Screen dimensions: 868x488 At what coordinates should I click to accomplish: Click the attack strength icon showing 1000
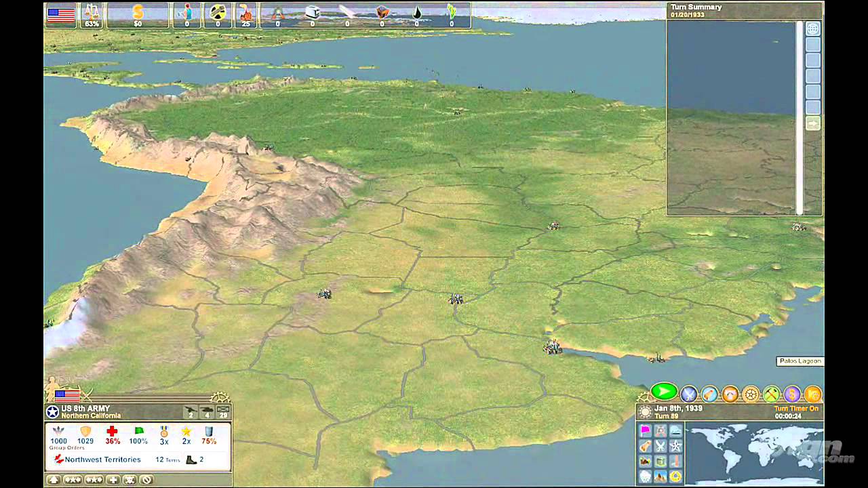tap(59, 431)
